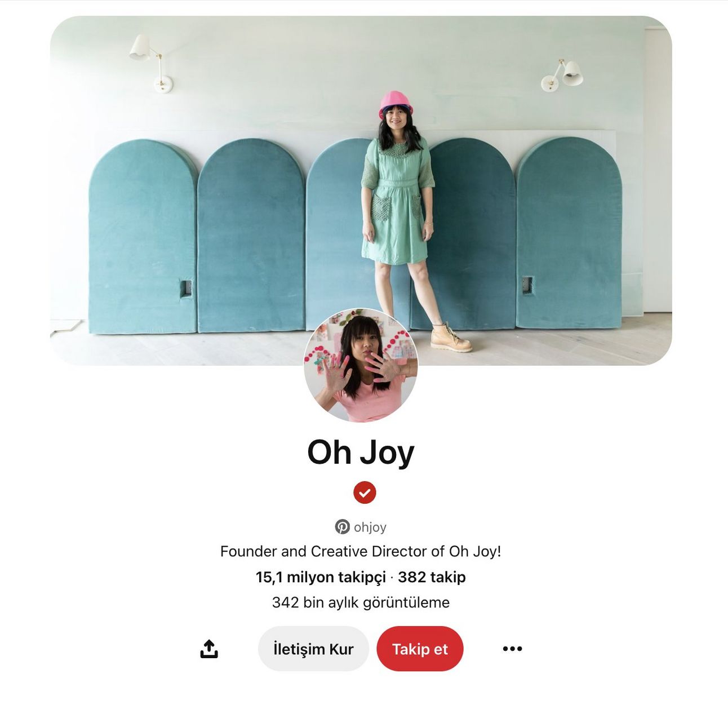Viewport: 728px width, 723px height.
Task: Click the woman in the cover photo
Action: 400,220
